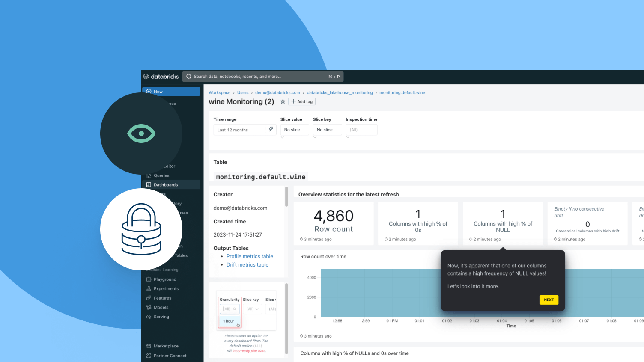Select Queries in the sidebar menu
The image size is (644, 362).
(161, 175)
